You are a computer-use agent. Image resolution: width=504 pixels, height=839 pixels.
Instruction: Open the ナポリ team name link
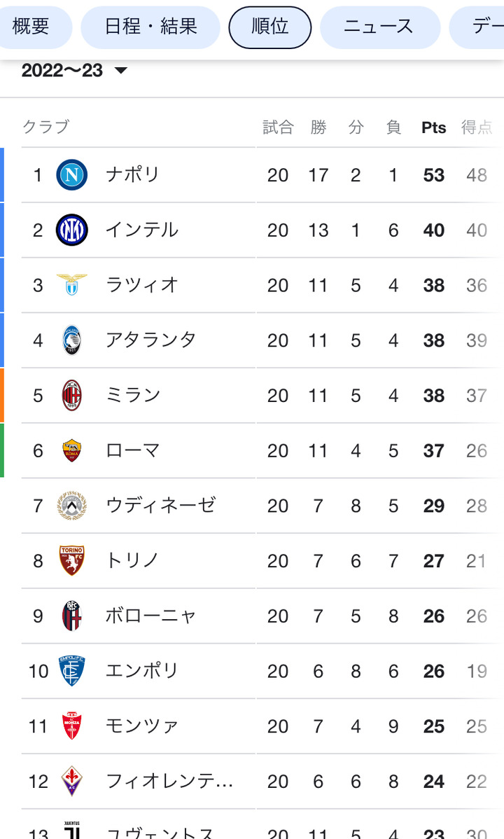click(133, 174)
